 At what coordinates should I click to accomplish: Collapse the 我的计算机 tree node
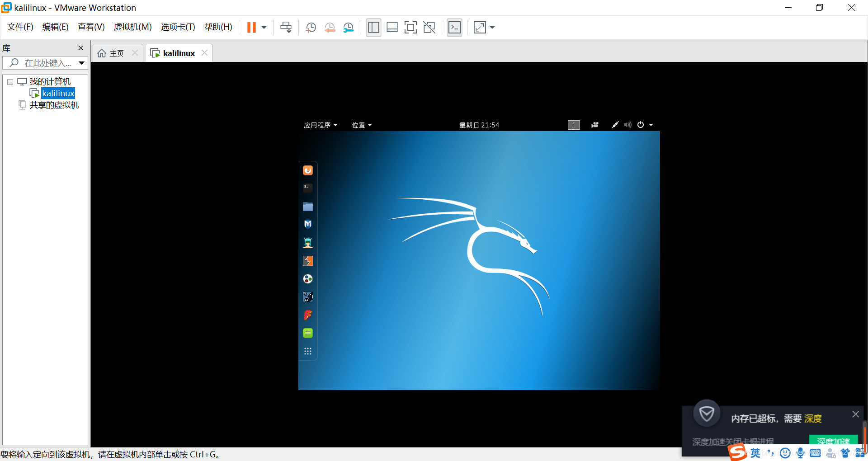[10, 82]
